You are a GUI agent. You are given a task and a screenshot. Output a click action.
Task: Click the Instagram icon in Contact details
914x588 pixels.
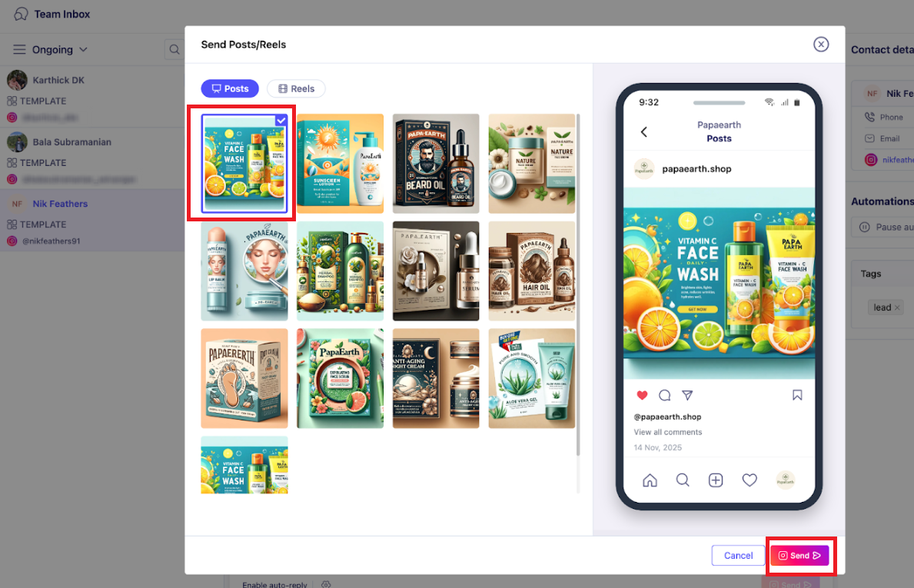pos(871,160)
